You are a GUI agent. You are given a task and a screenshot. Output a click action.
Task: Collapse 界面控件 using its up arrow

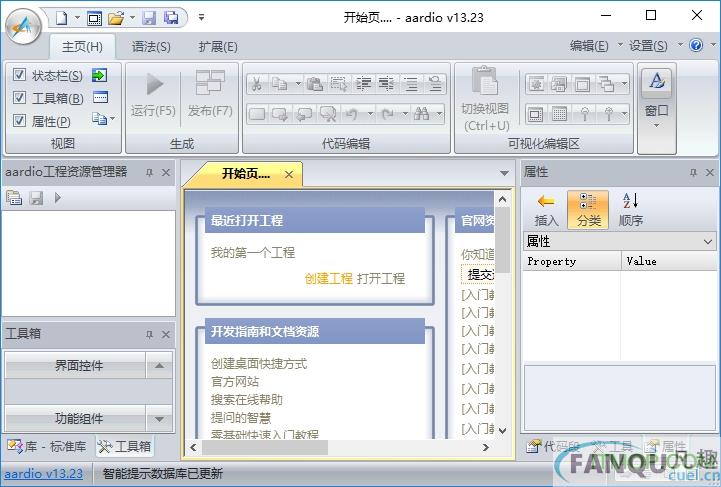159,366
